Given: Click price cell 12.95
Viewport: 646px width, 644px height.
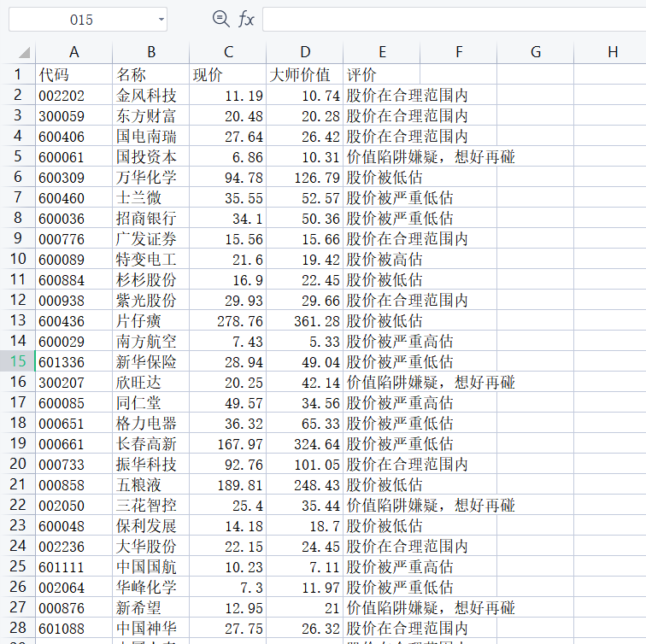Looking at the screenshot, I should click(228, 607).
